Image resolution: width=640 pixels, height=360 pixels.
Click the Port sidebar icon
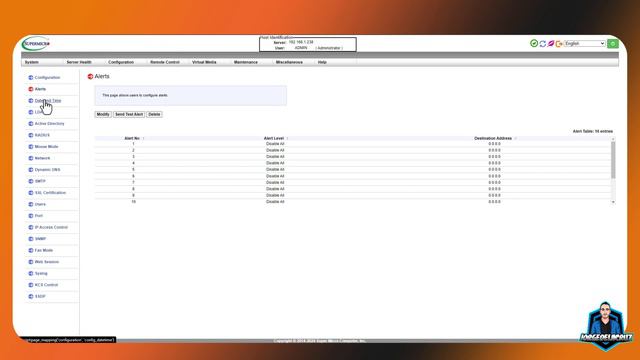pyautogui.click(x=31, y=216)
